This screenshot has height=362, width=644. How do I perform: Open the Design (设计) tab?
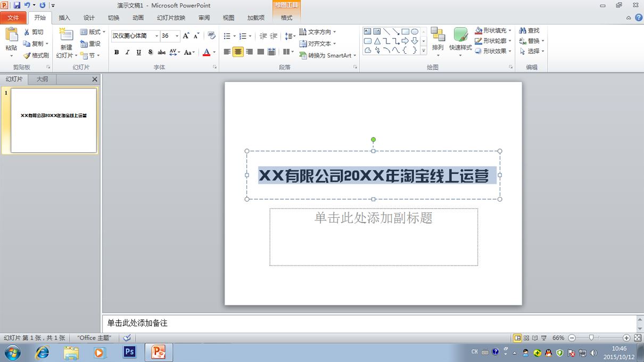point(89,18)
